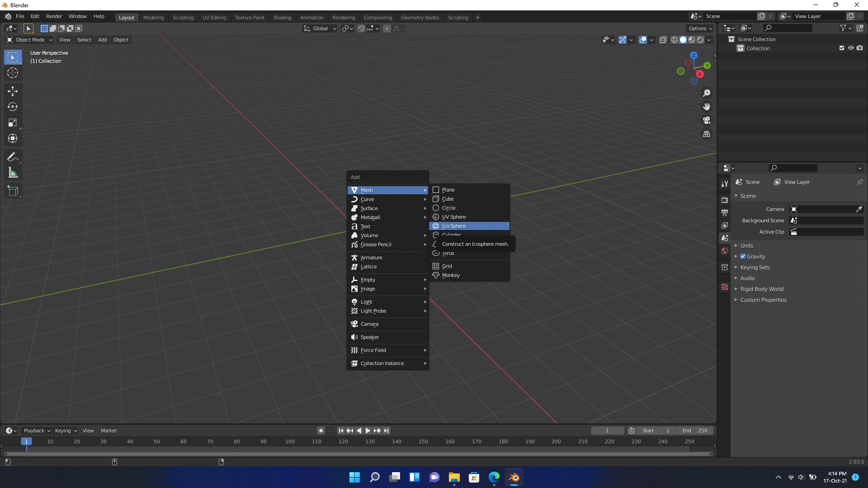Open Playback dropdown in timeline
This screenshot has width=868, height=488.
[x=37, y=431]
